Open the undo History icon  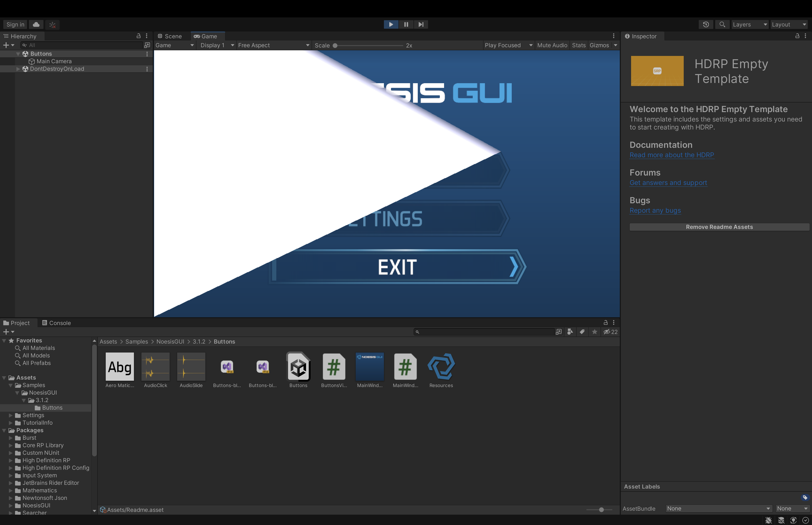click(x=706, y=24)
